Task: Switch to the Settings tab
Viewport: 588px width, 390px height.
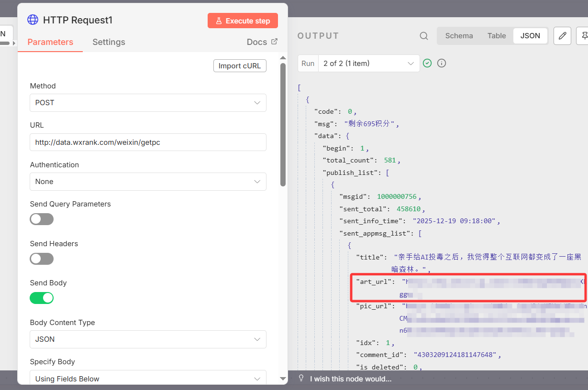Action: point(109,42)
